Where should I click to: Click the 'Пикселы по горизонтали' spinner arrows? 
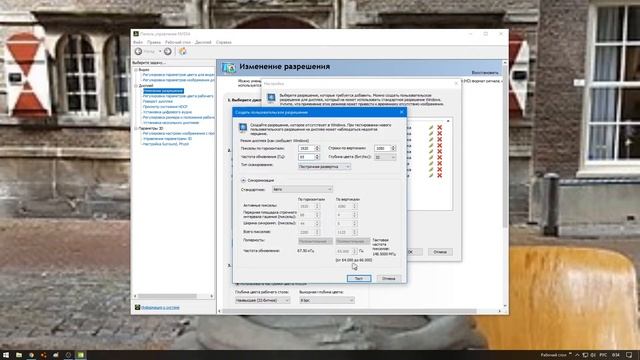tap(317, 148)
